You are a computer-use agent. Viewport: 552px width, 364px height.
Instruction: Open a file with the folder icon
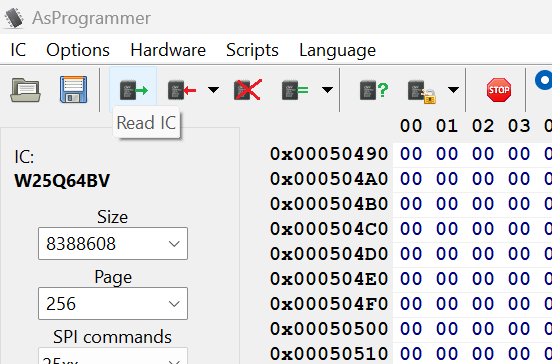coord(25,90)
